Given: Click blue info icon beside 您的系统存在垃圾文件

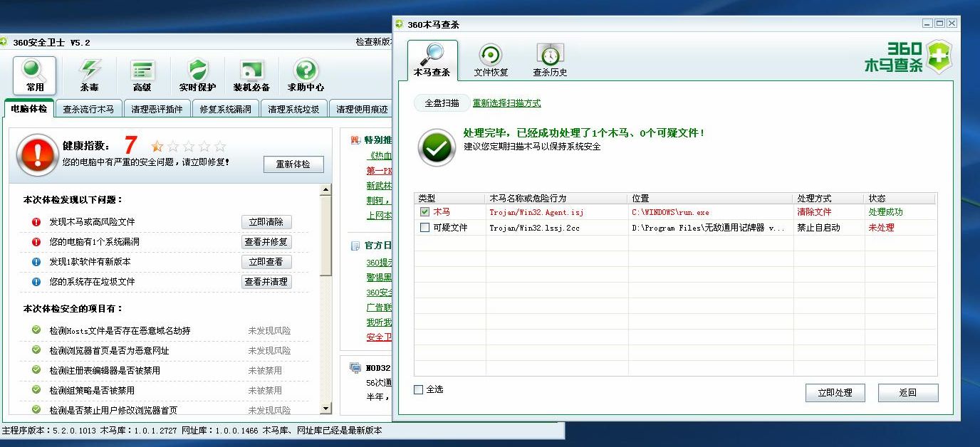Looking at the screenshot, I should pos(36,282).
